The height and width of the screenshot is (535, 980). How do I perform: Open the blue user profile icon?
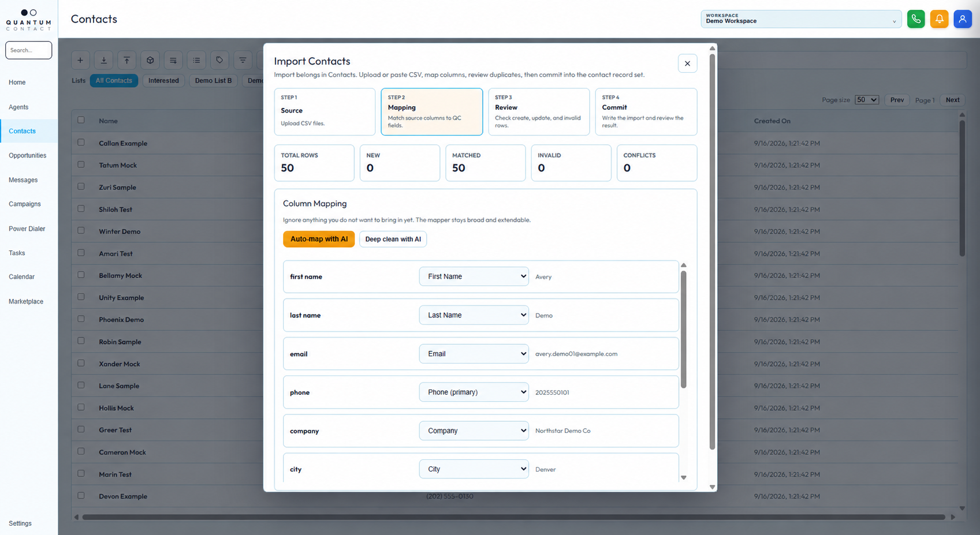(963, 19)
